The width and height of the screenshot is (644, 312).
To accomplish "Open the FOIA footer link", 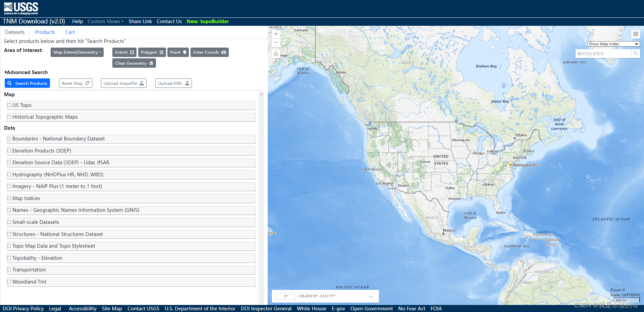I will [436, 309].
